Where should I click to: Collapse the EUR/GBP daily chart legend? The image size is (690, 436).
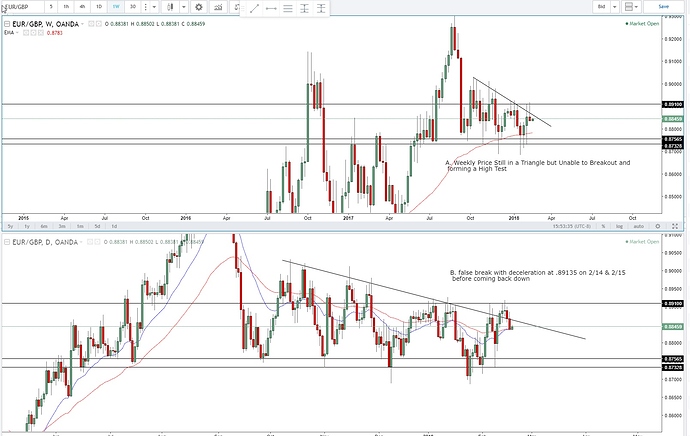7,242
